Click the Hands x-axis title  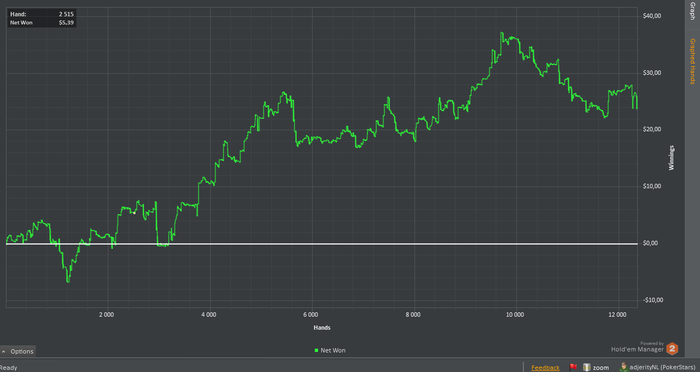[322, 328]
